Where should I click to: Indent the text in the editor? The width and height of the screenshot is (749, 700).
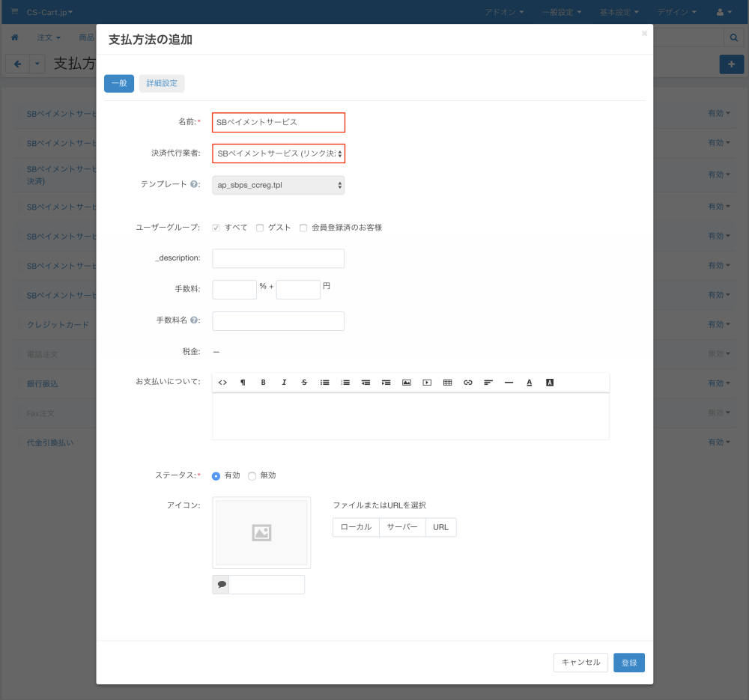(386, 383)
